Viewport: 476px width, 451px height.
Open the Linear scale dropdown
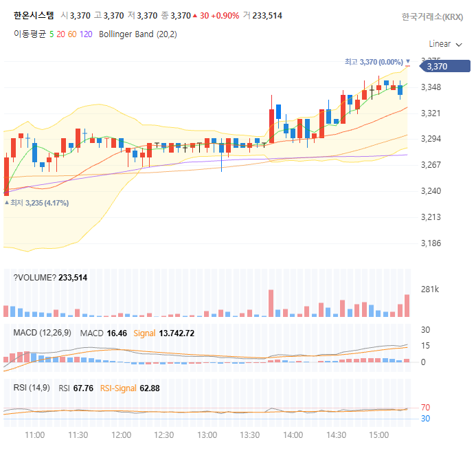[x=445, y=44]
